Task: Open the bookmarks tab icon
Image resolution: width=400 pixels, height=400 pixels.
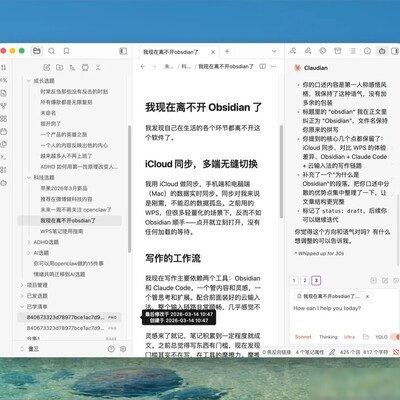Action: (x=66, y=51)
